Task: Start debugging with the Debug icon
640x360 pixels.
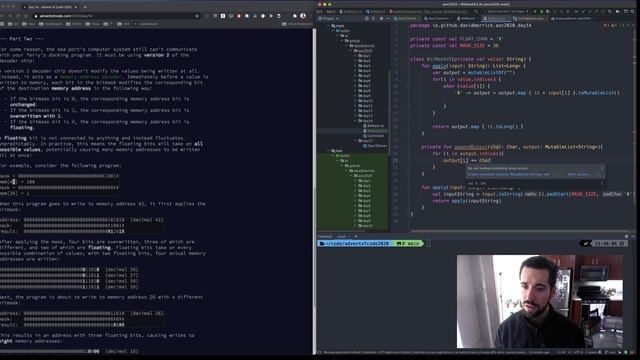Action: [542, 11]
